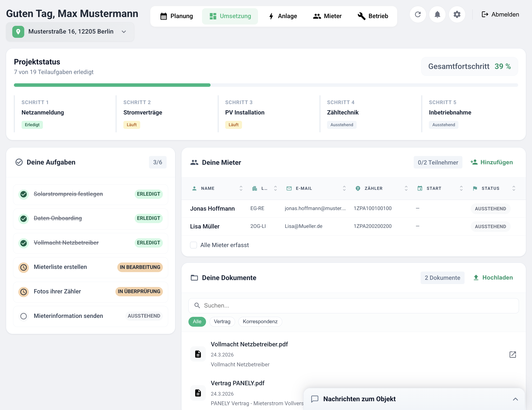The width and height of the screenshot is (532, 410).
Task: Click the green location pin icon
Action: coord(18,32)
